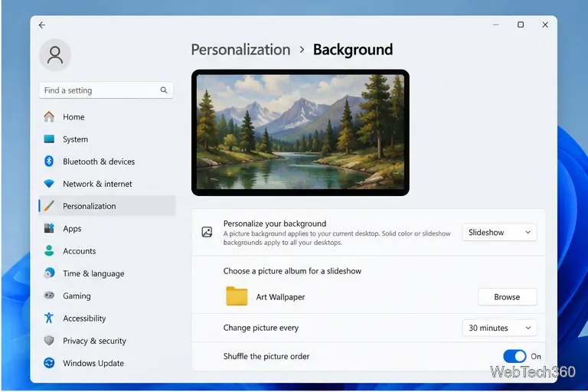Click the Privacy shield icon
The width and height of the screenshot is (588, 392).
coord(49,341)
